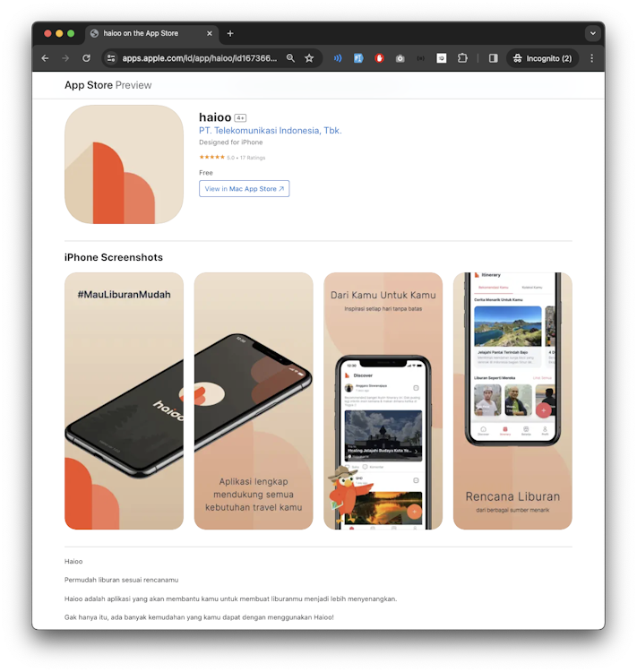Click the zoom magnifier icon in address bar
This screenshot has width=637, height=672.
tap(290, 58)
